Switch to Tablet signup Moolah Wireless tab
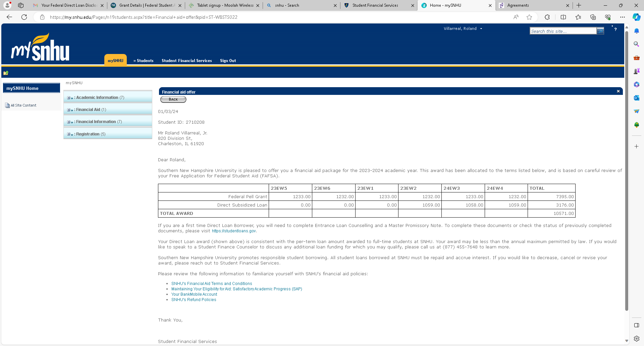 click(x=223, y=5)
